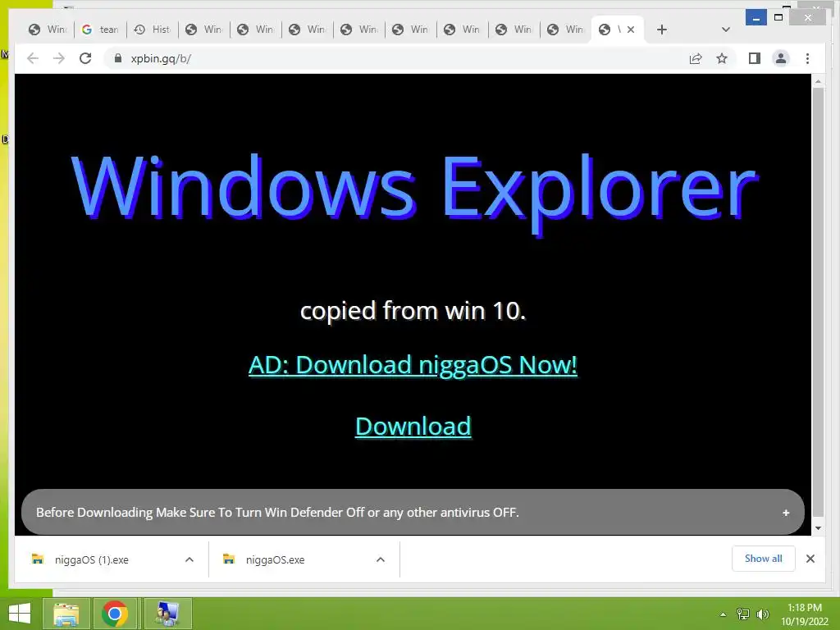Open the niggaOS (1).exe downloaded file

(91, 559)
